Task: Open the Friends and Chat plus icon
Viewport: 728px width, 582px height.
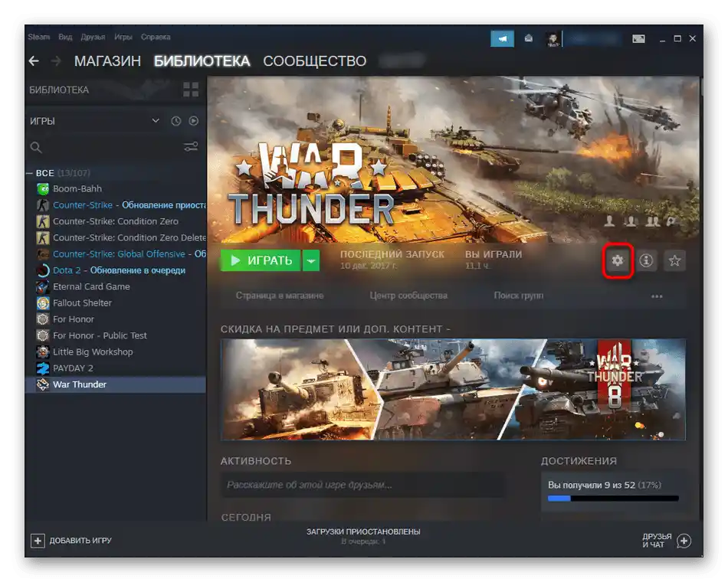Action: click(684, 541)
